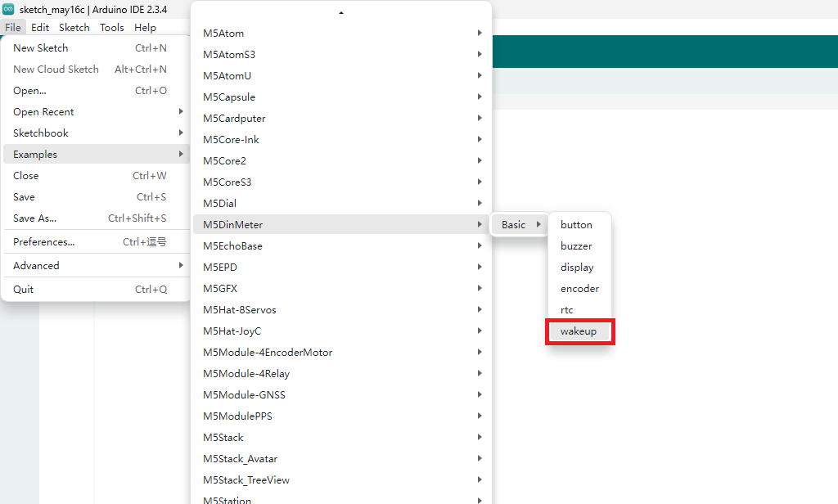
Task: Click the scroll-up arrow atop examples list
Action: (341, 12)
